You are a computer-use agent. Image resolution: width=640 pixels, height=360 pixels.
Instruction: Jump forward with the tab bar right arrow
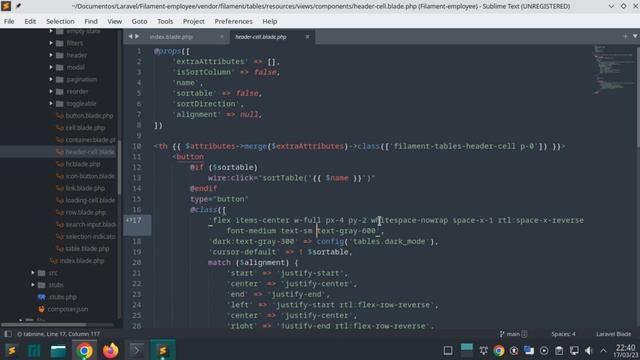tap(137, 36)
